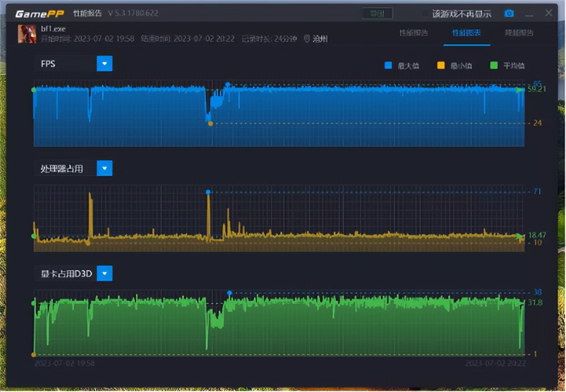
Task: Click the blue maximum dot on GPU chart
Action: coord(229,292)
